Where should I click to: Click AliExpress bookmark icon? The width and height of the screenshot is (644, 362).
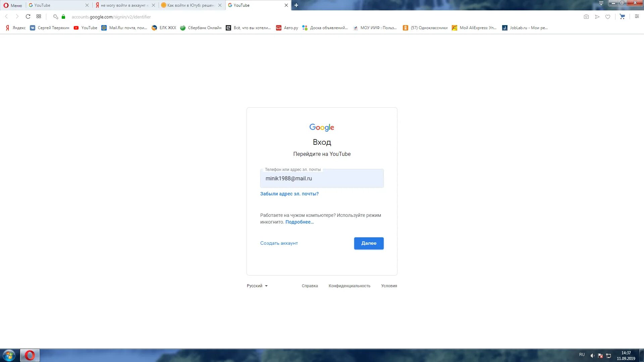tap(455, 27)
